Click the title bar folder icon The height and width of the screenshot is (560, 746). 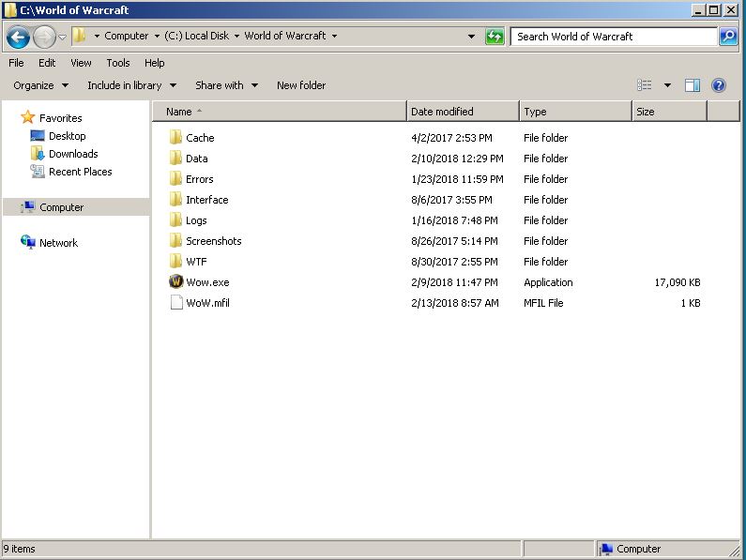coord(10,10)
